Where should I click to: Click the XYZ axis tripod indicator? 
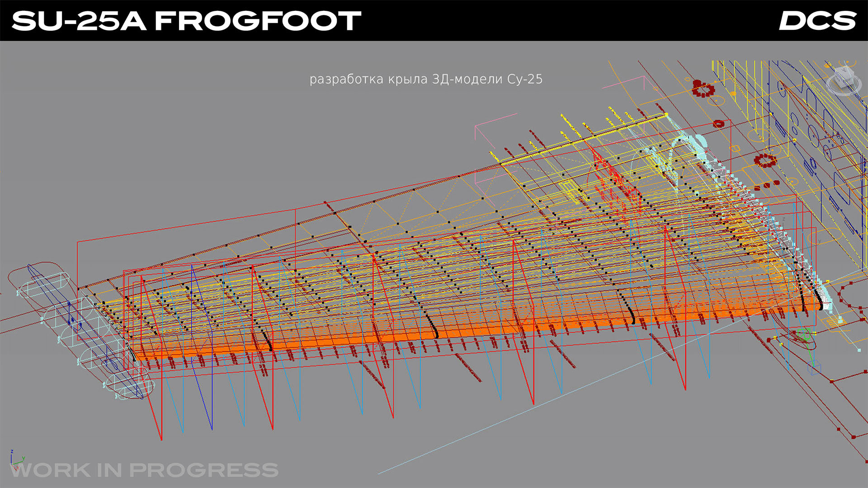click(x=17, y=460)
